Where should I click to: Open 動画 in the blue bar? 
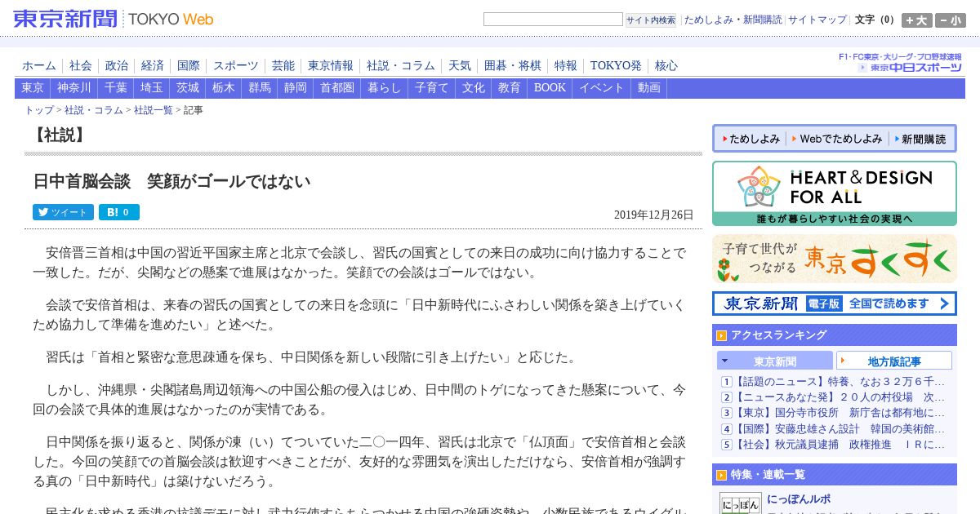click(649, 88)
